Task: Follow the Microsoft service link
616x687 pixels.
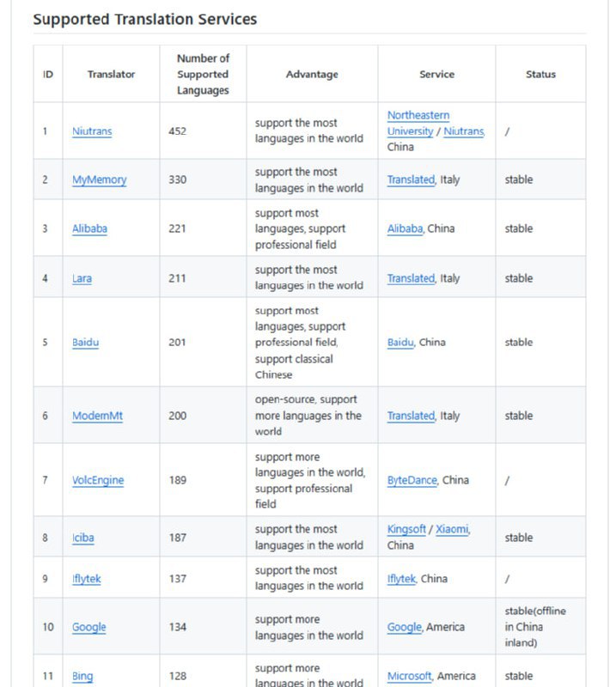Action: click(409, 676)
